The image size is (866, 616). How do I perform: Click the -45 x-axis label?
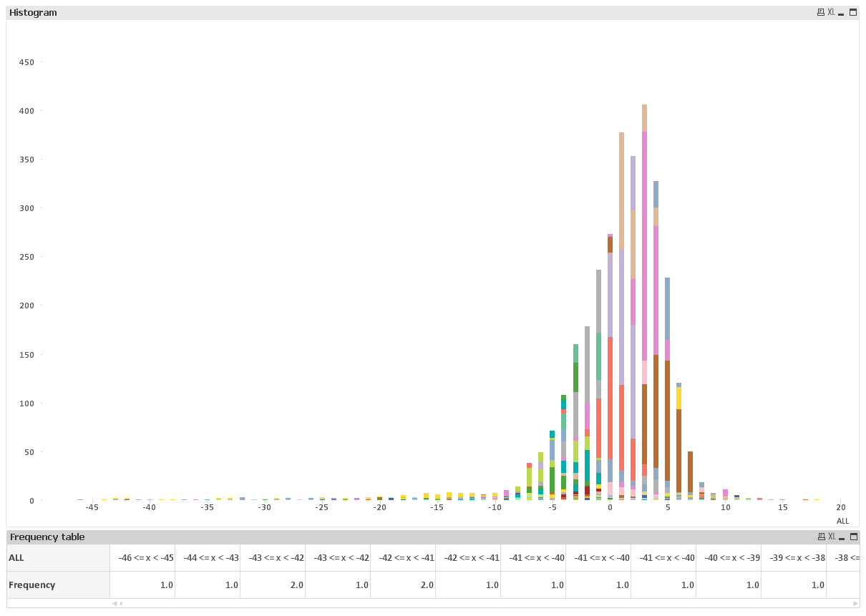pos(92,507)
